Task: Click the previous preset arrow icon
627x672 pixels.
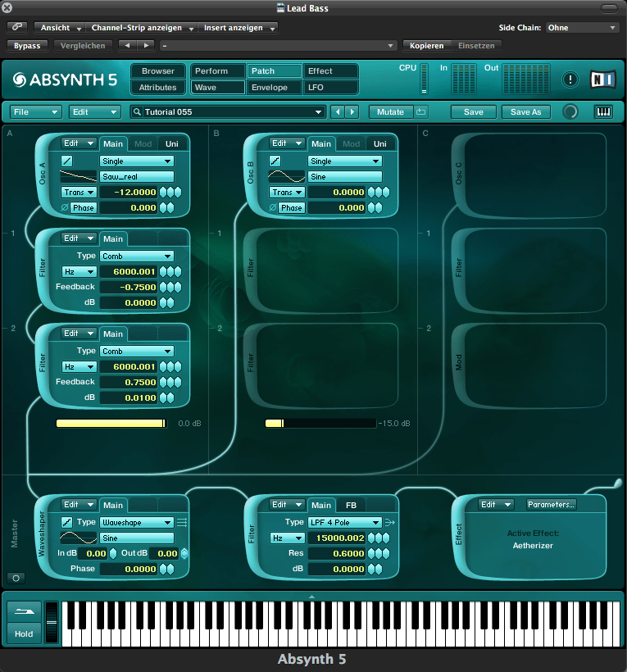Action: pyautogui.click(x=337, y=111)
